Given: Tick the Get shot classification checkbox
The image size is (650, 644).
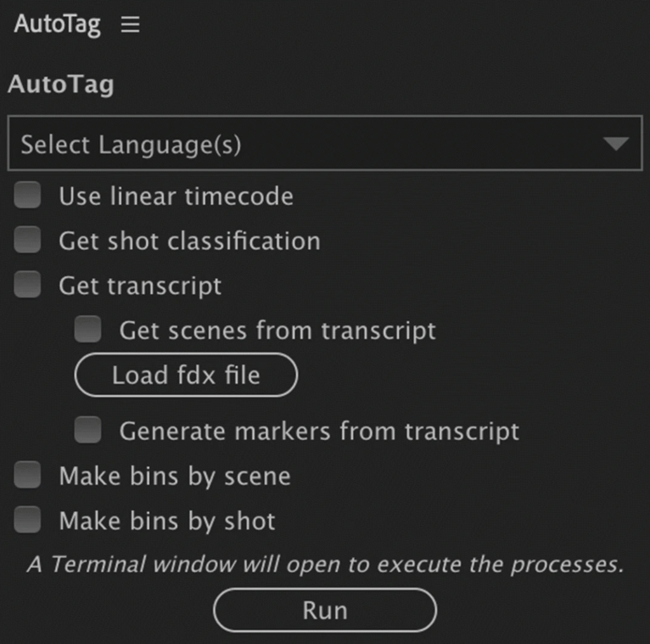Looking at the screenshot, I should (28, 241).
